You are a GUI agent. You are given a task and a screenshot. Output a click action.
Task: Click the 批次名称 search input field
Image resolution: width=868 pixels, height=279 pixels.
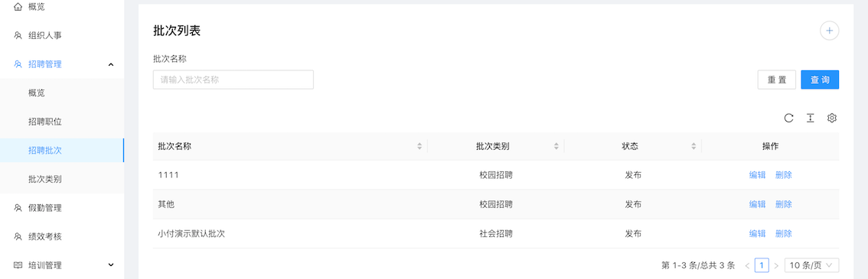click(233, 79)
